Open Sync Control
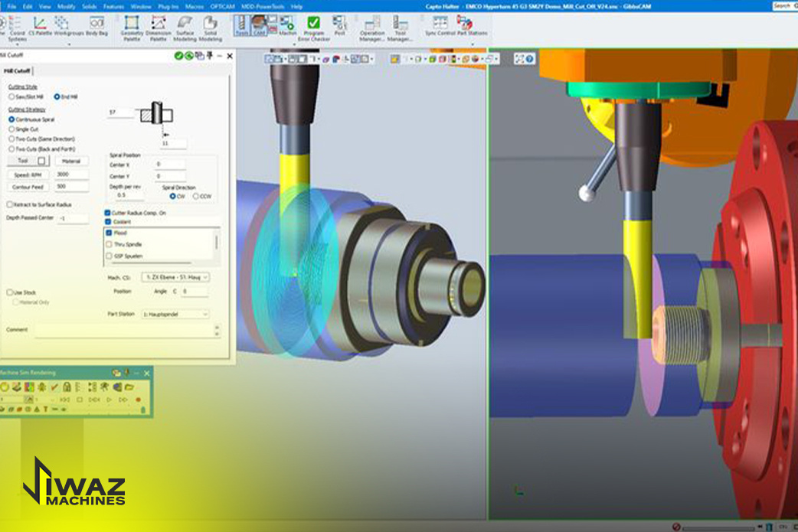Image resolution: width=798 pixels, height=532 pixels. pos(440,26)
